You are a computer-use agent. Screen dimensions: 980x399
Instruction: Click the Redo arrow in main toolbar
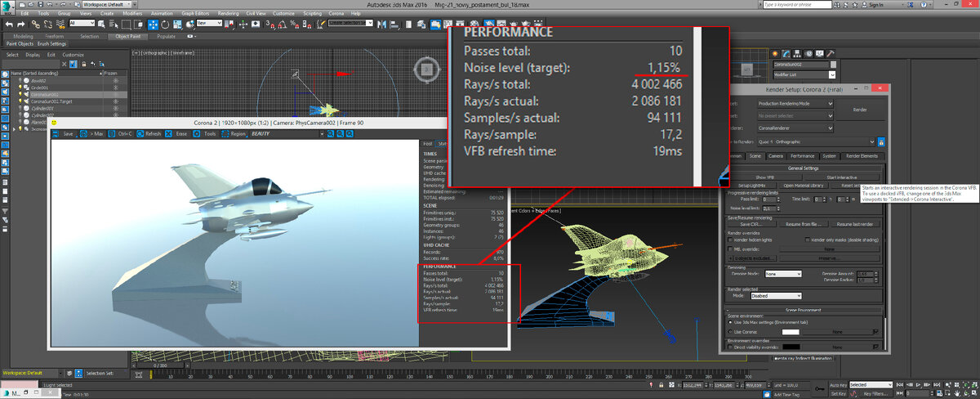point(21,25)
